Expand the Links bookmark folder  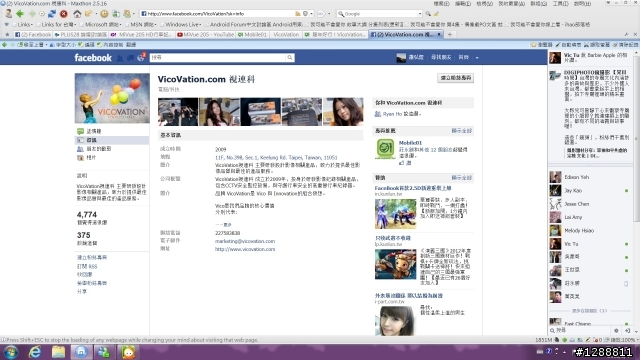[22, 24]
